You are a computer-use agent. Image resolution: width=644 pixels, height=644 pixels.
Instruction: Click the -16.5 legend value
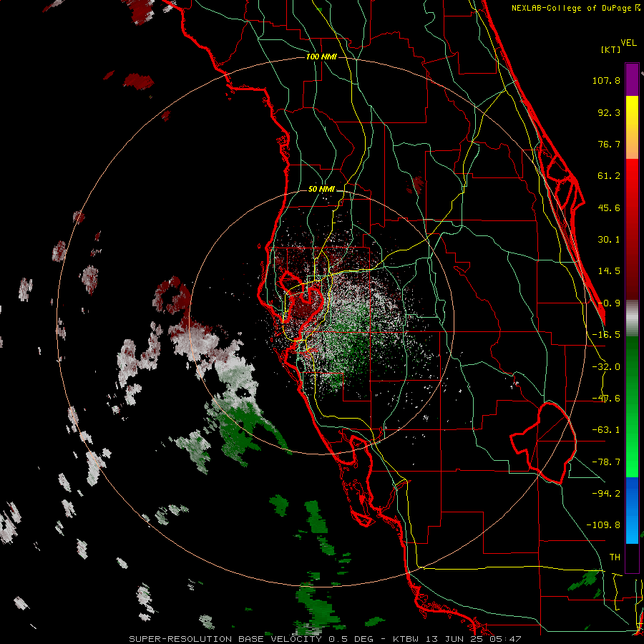point(606,335)
